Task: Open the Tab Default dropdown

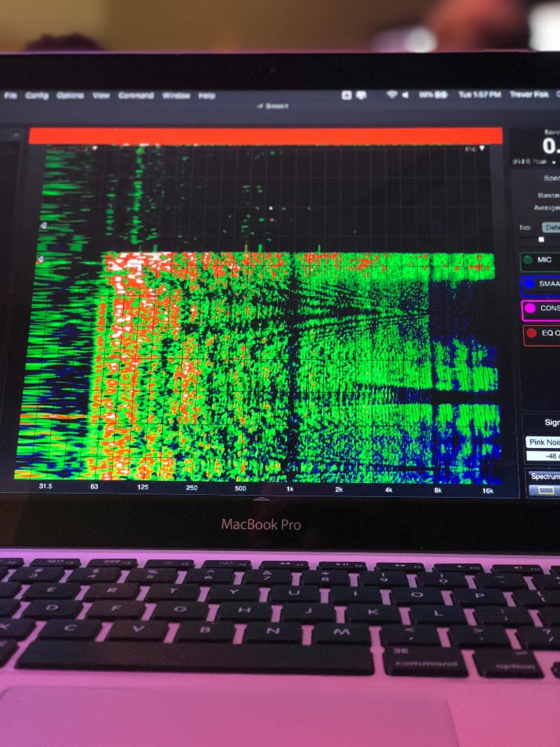Action: pyautogui.click(x=551, y=228)
